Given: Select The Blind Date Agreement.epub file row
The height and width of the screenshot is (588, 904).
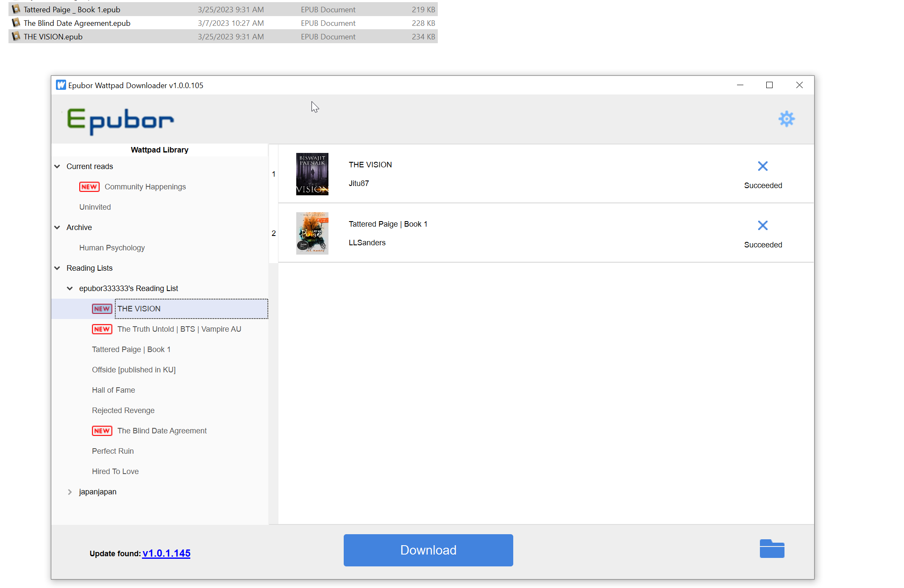Looking at the screenshot, I should (x=77, y=23).
